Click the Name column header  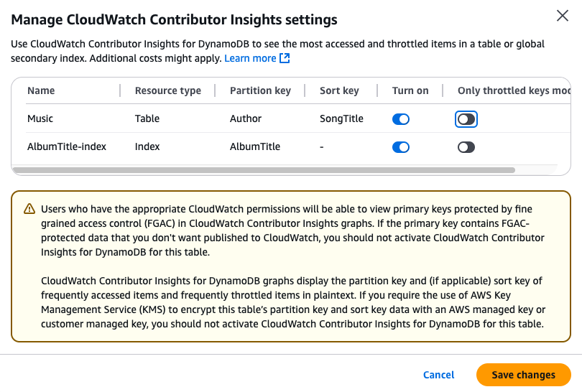(x=41, y=90)
